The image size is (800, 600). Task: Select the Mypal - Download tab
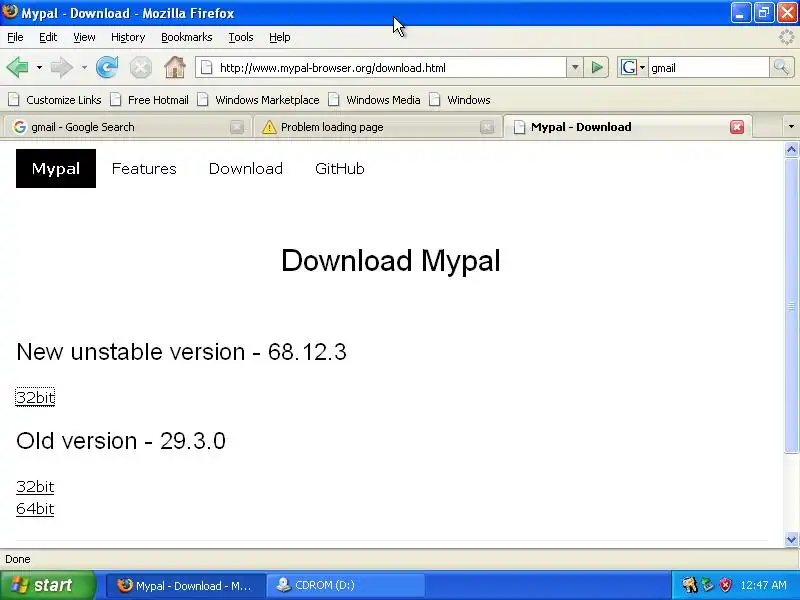627,127
